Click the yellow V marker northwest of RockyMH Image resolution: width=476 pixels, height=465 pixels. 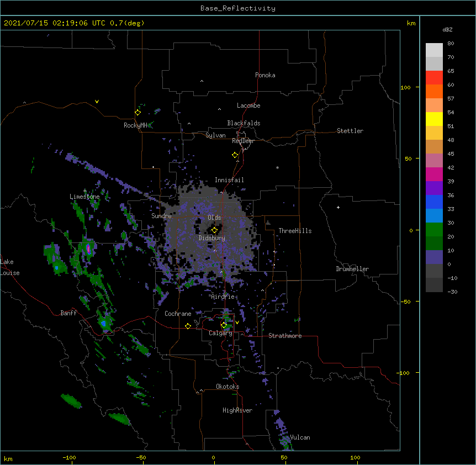coord(97,102)
